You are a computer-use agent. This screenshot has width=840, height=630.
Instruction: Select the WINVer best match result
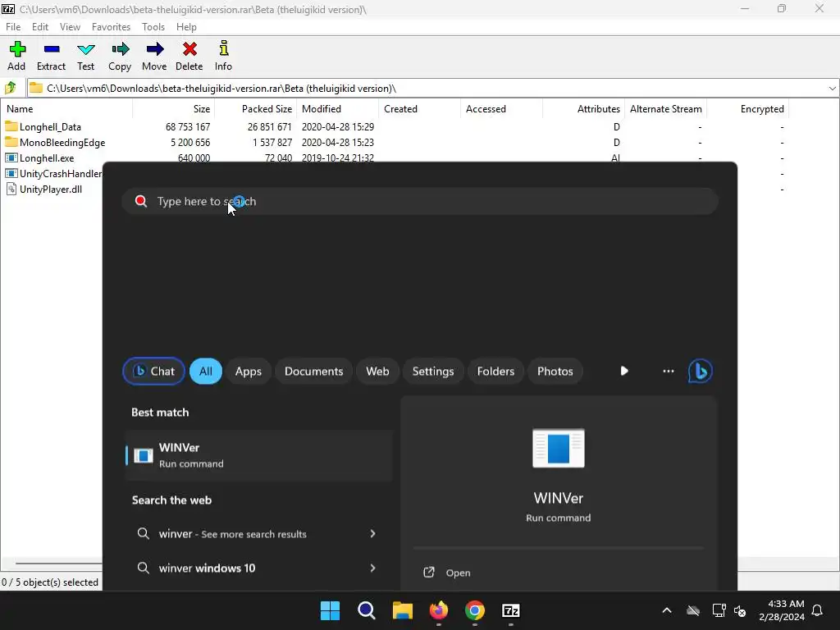coord(259,455)
